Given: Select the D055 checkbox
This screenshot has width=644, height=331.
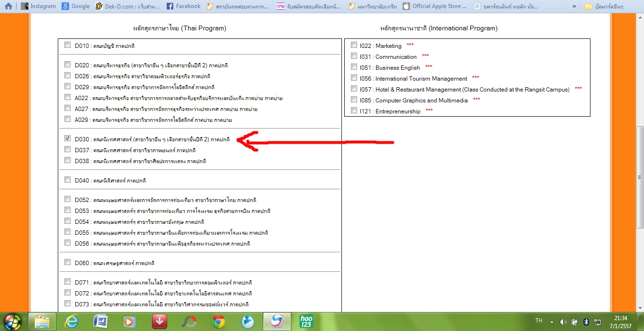Looking at the screenshot, I should point(67,232).
